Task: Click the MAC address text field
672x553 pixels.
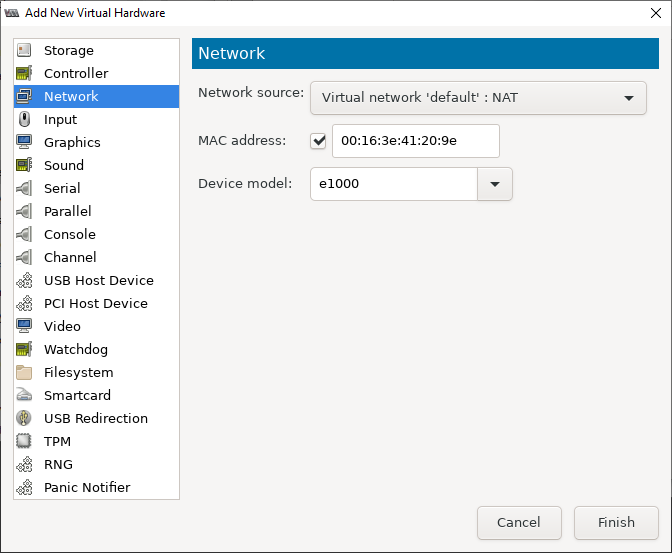Action: [x=415, y=141]
